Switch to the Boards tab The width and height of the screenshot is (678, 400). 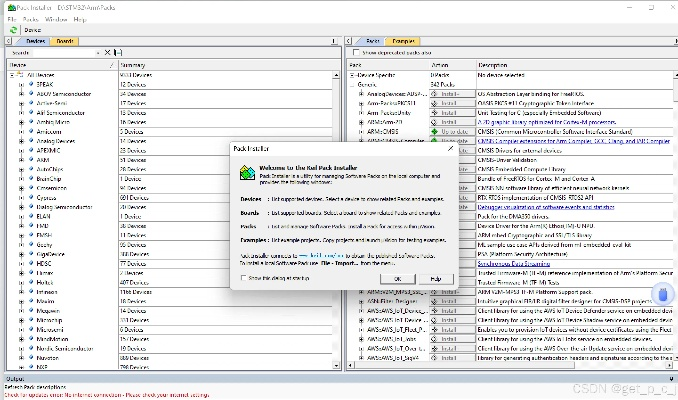tap(65, 42)
